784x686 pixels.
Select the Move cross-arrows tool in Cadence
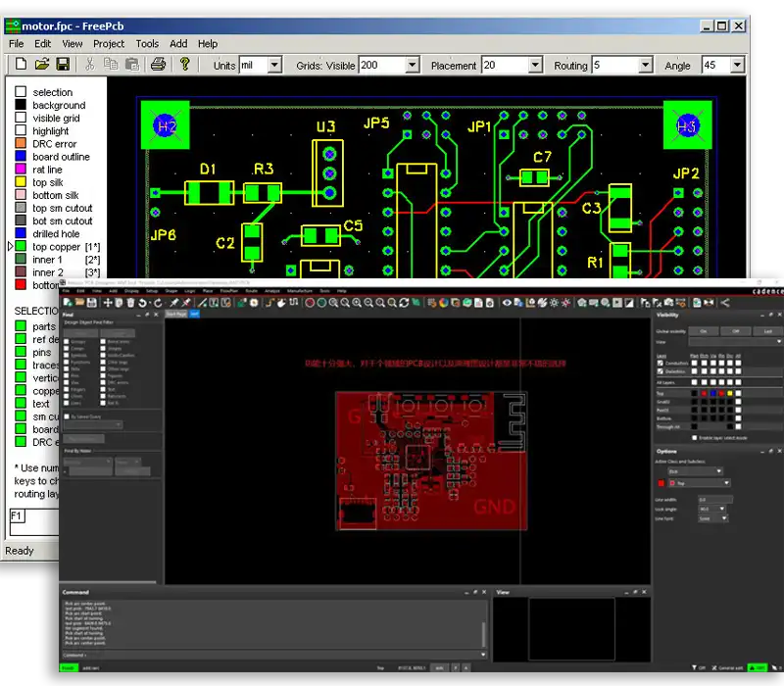pos(108,303)
